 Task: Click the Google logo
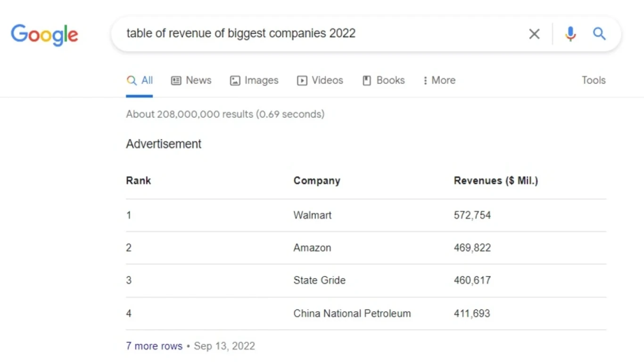tap(44, 35)
